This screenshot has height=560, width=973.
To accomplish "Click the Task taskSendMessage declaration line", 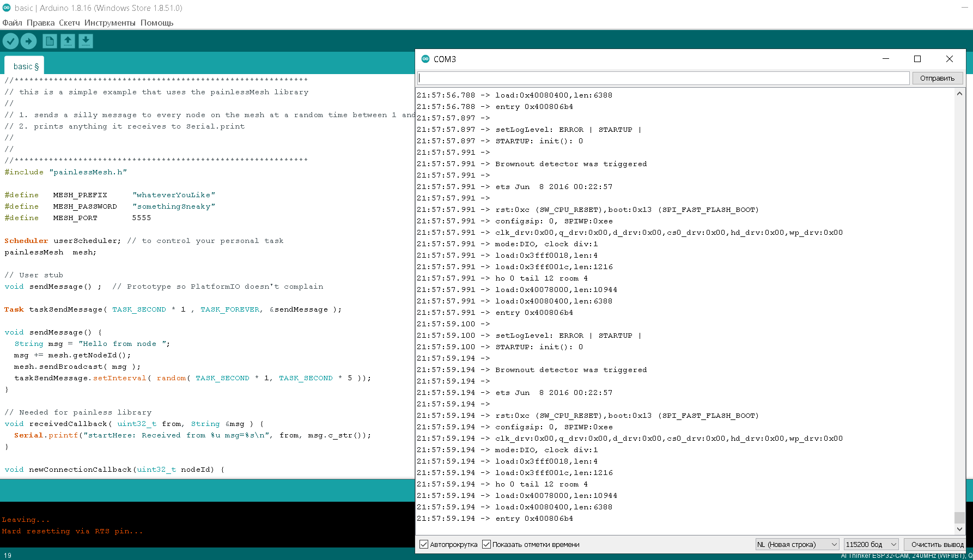I will 173,309.
